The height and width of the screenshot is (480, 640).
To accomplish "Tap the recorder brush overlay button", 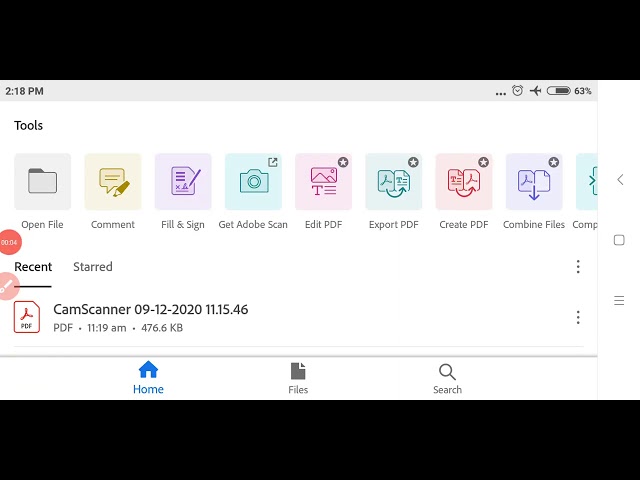I will [x=7, y=286].
